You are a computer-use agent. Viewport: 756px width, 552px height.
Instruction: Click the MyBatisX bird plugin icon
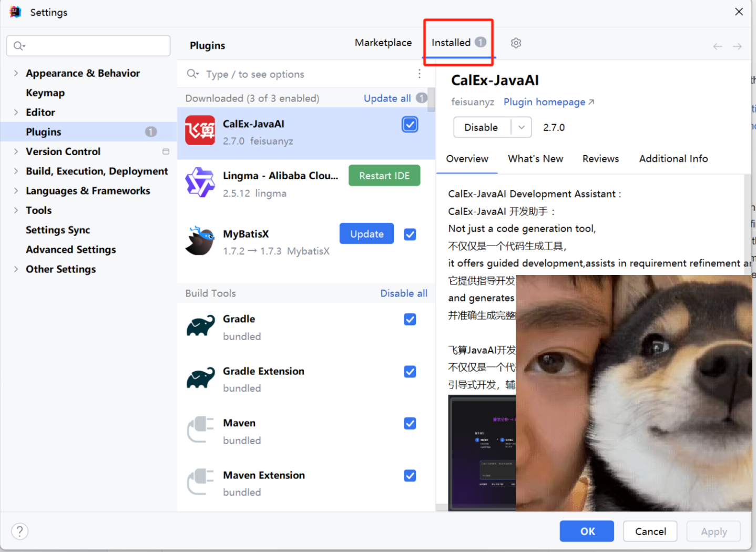[200, 240]
